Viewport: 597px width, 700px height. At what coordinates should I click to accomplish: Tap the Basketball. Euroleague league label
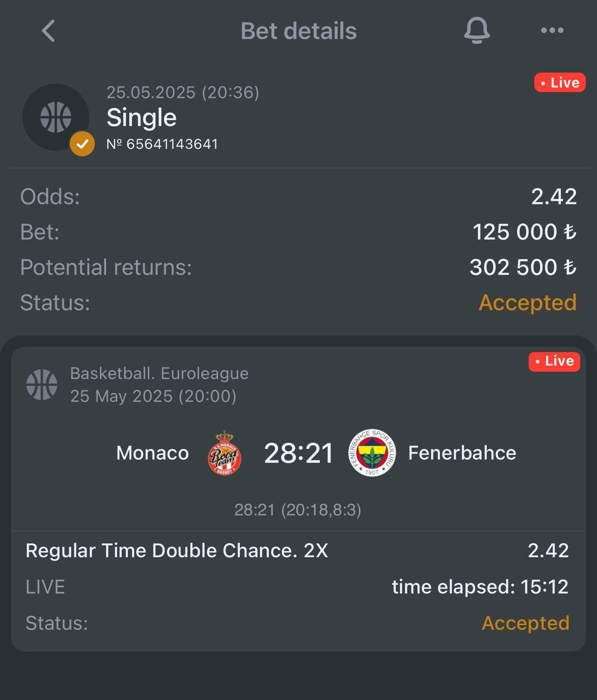click(159, 374)
